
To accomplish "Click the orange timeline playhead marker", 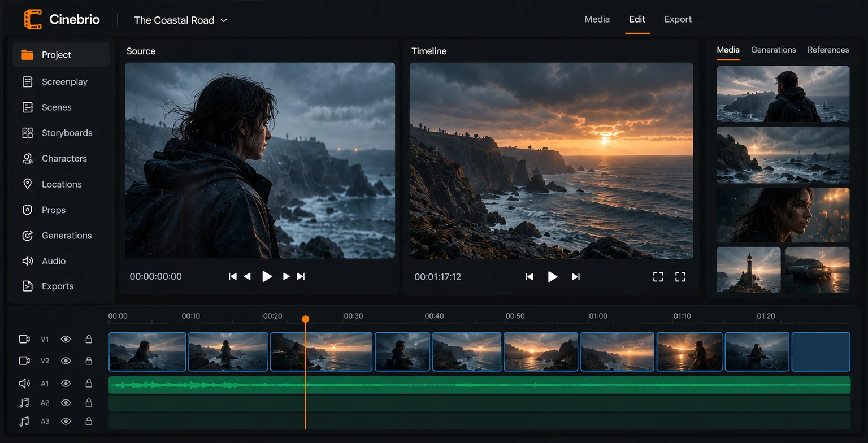I will [305, 319].
